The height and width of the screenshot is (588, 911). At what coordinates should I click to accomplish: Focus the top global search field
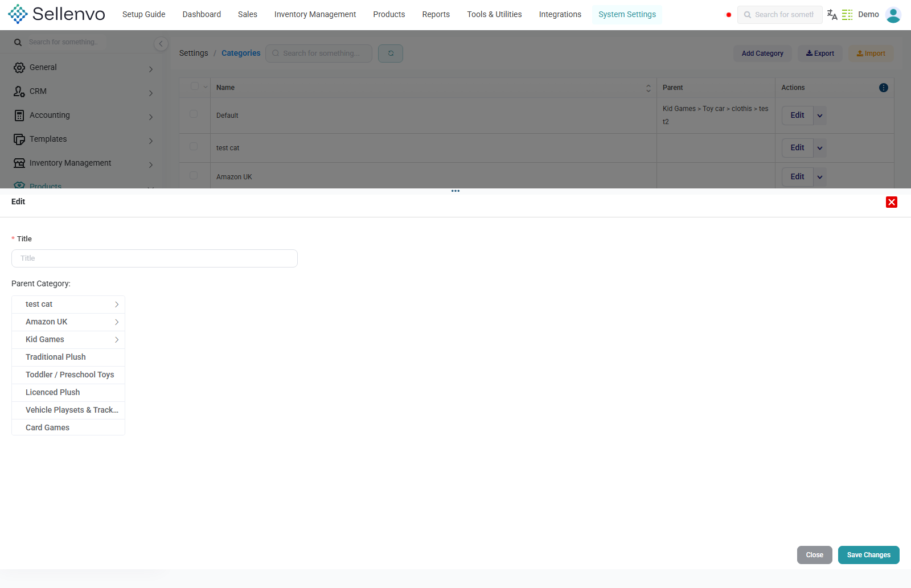coord(780,15)
